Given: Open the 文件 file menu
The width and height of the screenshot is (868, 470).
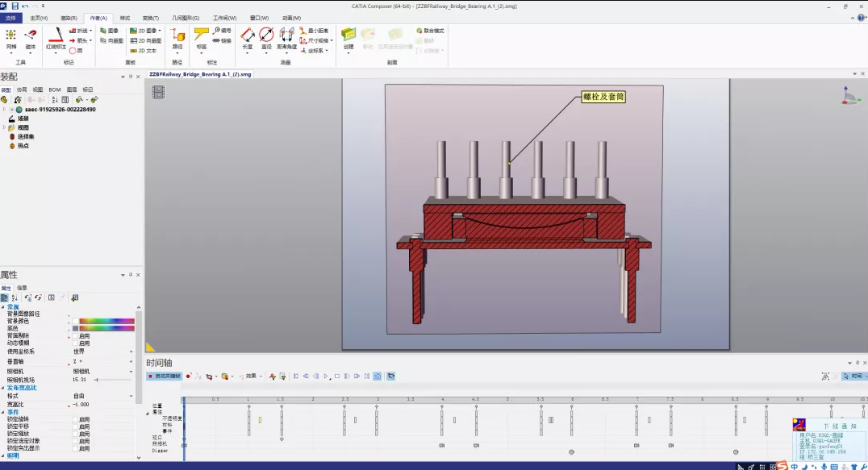Looking at the screenshot, I should tap(10, 19).
